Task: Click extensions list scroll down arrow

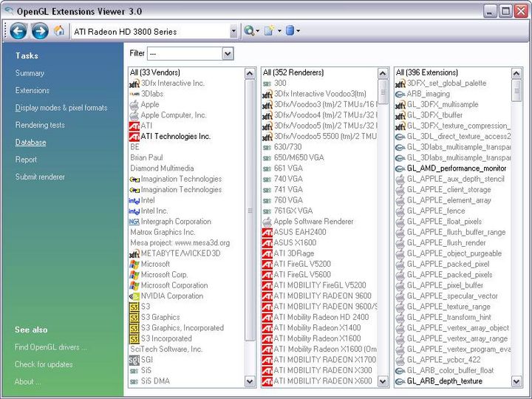Action: tap(516, 381)
